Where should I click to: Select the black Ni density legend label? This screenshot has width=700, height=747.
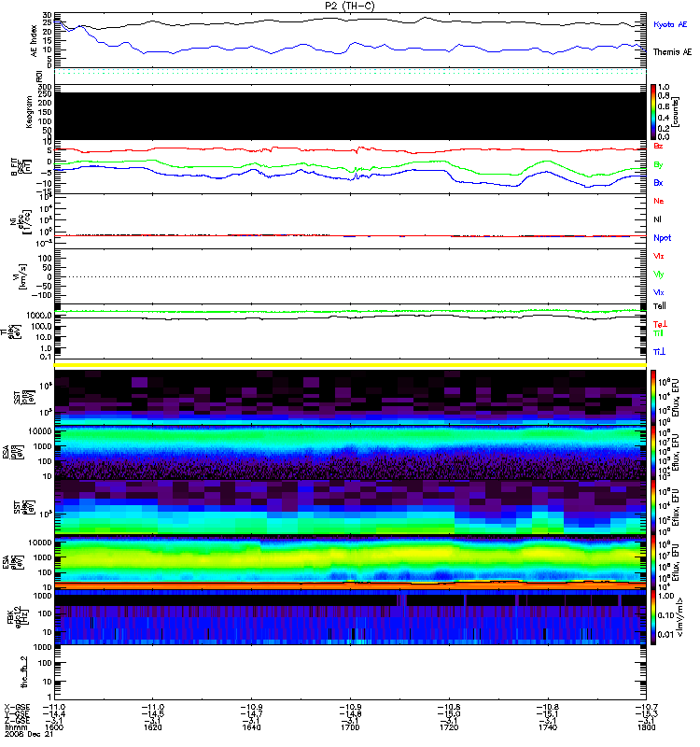[657, 219]
